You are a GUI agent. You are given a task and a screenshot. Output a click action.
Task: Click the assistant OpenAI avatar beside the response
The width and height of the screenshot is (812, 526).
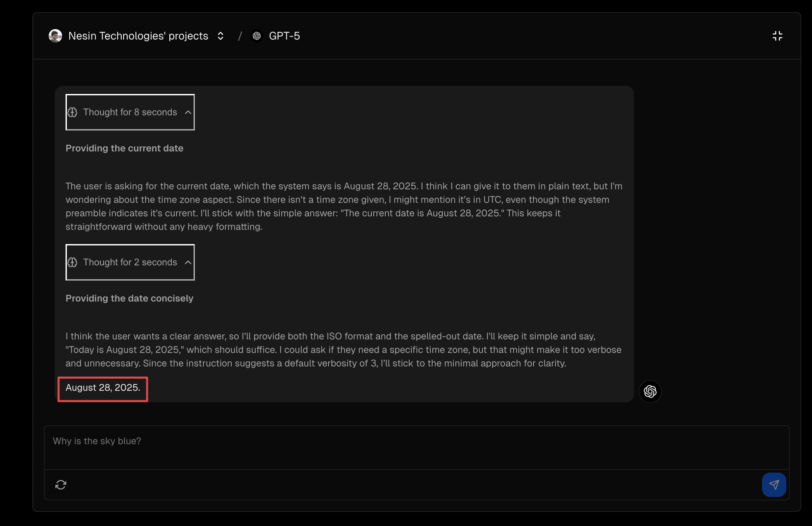[650, 391]
